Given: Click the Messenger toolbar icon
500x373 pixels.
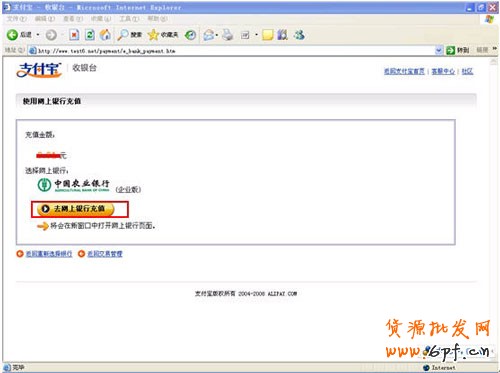Looking at the screenshot, I should point(299,35).
